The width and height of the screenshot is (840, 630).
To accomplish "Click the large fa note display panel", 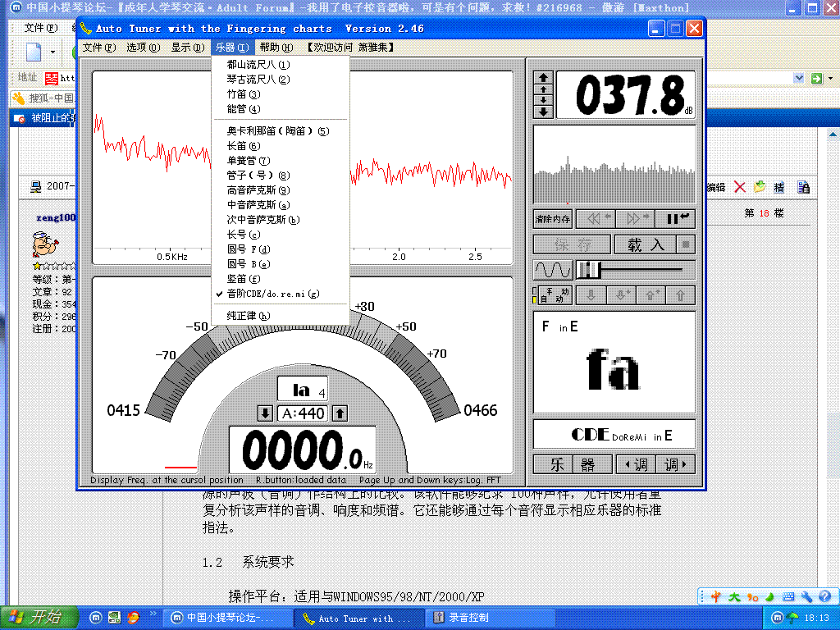I will pos(614,362).
